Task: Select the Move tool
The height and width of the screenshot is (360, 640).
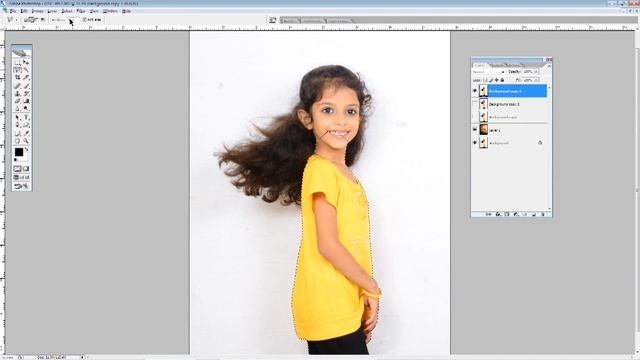Action: 26,63
